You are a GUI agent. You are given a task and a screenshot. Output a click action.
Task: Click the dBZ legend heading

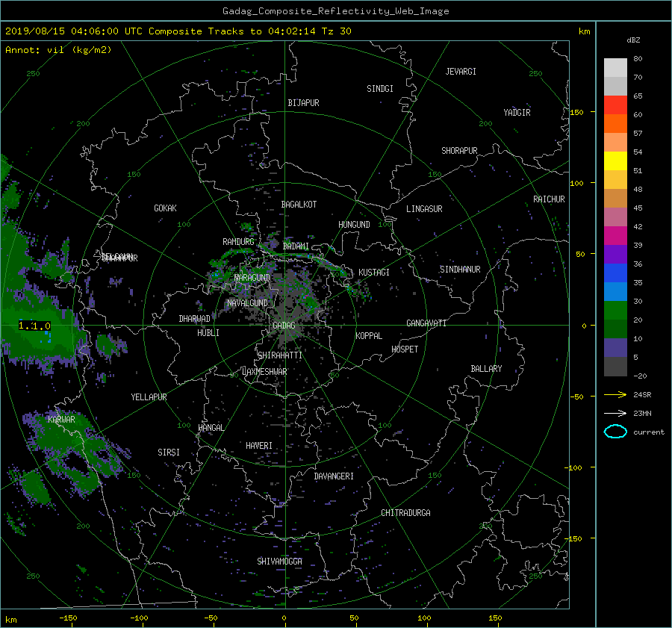pos(633,40)
